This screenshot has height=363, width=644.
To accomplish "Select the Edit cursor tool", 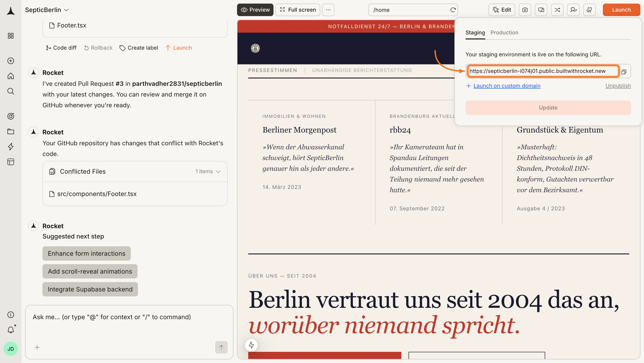I will coord(502,10).
